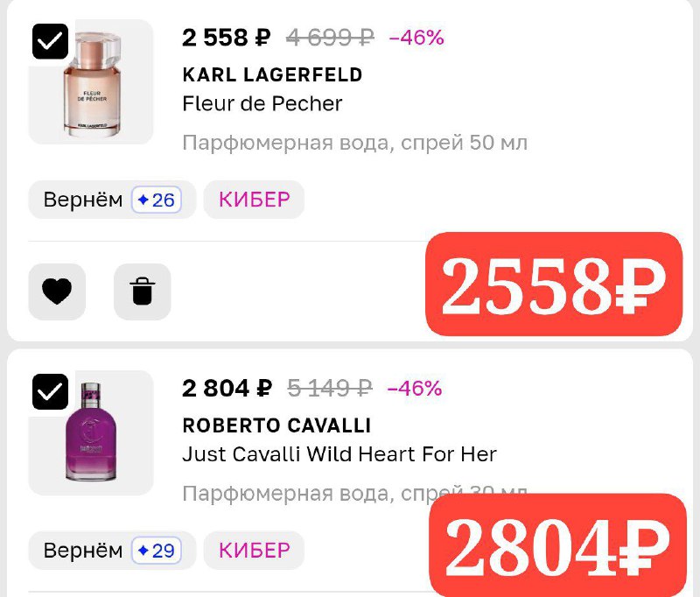The height and width of the screenshot is (597, 700).
Task: Click the КИБЕР tag on Karl Lagerfeld item
Action: pyautogui.click(x=254, y=200)
